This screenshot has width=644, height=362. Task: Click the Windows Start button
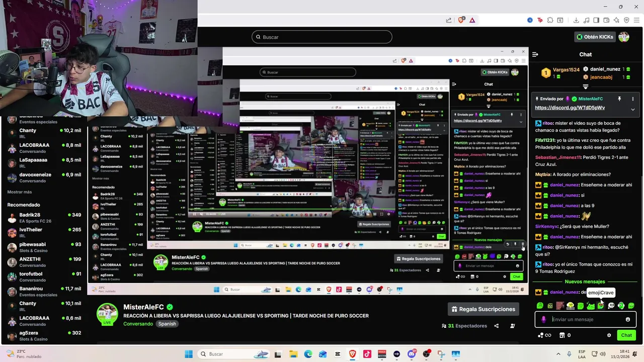pos(188,354)
